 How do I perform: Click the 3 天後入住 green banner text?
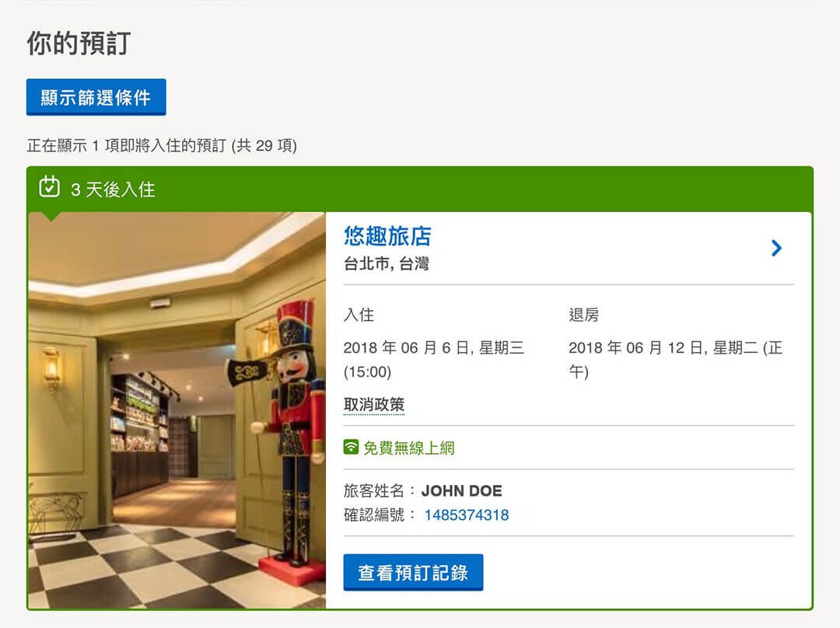point(113,190)
